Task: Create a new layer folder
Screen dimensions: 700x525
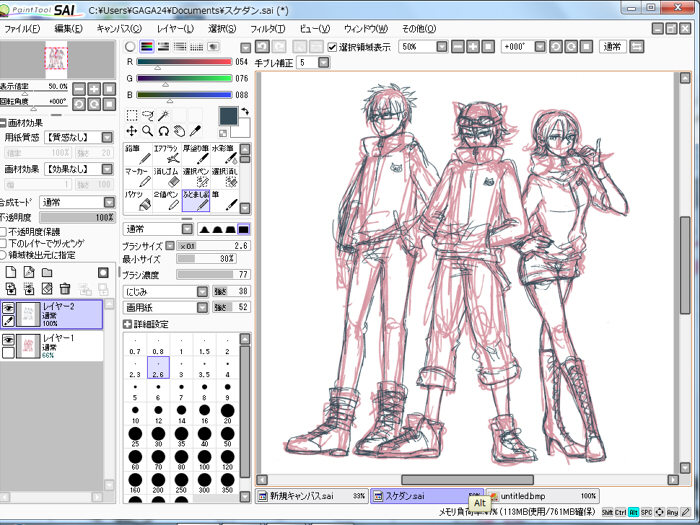Action: [x=47, y=272]
